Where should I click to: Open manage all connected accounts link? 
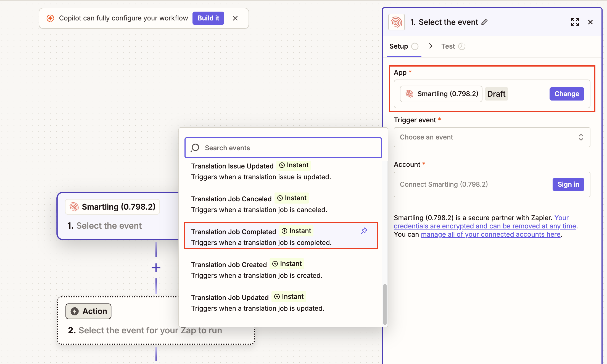490,234
